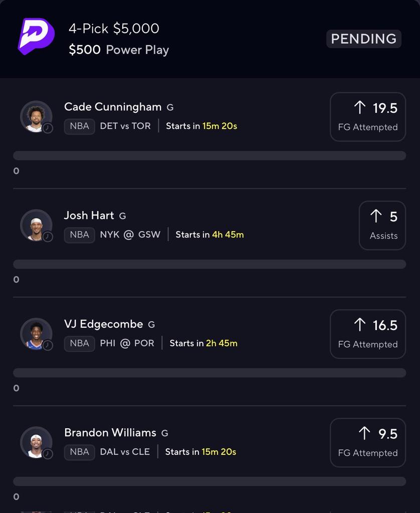Tap the up arrow on VJ Edgecombe's 16.5 pick
This screenshot has height=513, width=420.
click(x=360, y=325)
